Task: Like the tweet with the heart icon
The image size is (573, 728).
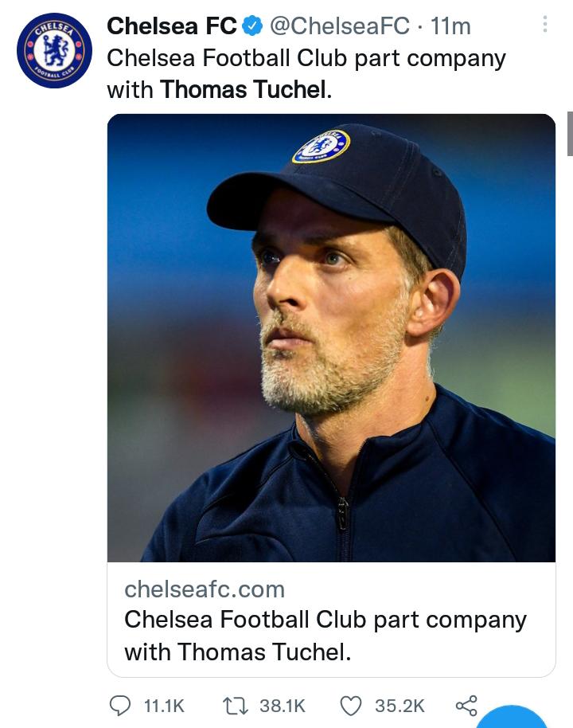Action: (351, 706)
